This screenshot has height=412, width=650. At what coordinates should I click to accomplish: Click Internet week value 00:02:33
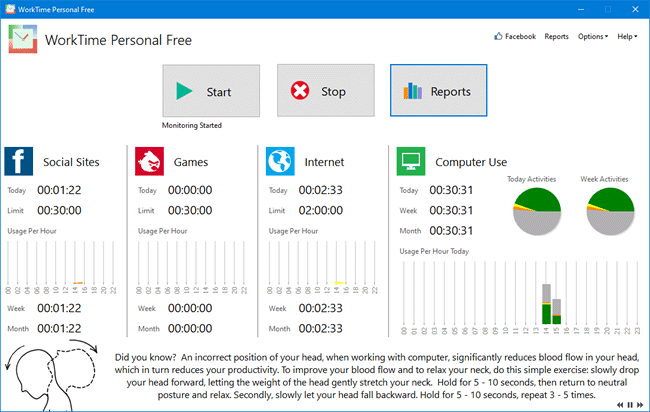click(x=321, y=308)
